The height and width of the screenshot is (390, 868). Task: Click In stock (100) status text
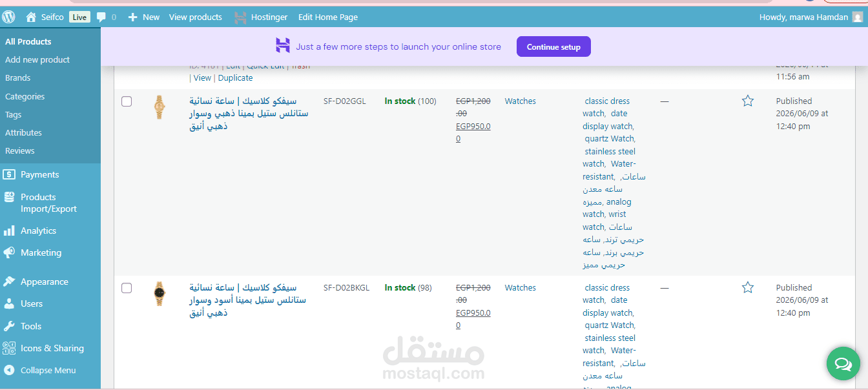(x=411, y=101)
